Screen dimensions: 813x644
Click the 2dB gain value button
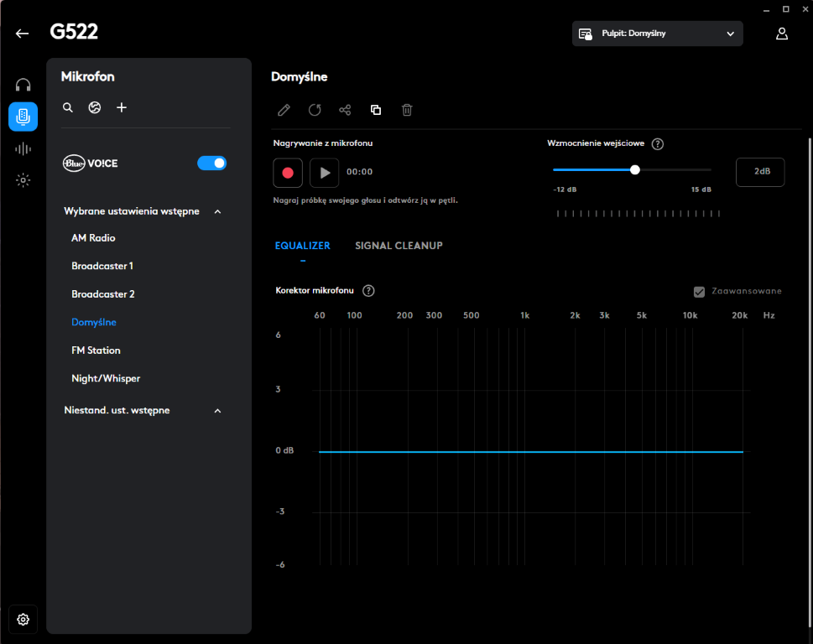(759, 172)
